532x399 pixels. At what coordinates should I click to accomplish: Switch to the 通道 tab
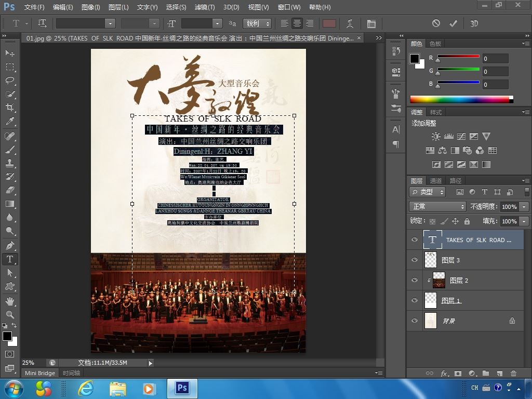436,181
